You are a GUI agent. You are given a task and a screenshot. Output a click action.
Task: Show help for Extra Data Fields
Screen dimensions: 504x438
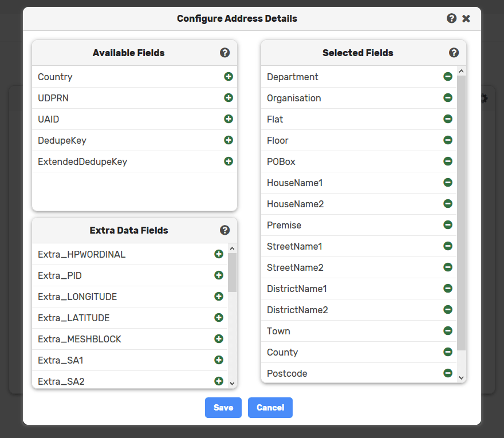pyautogui.click(x=225, y=230)
